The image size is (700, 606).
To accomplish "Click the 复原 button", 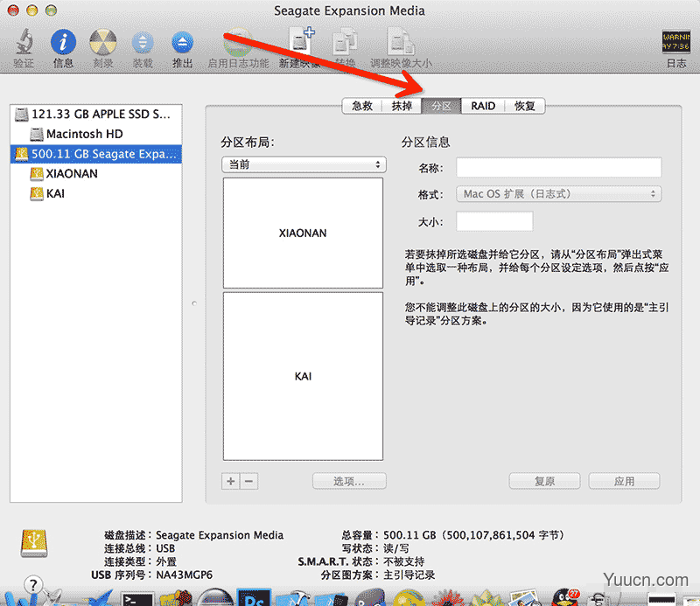I will 544,481.
